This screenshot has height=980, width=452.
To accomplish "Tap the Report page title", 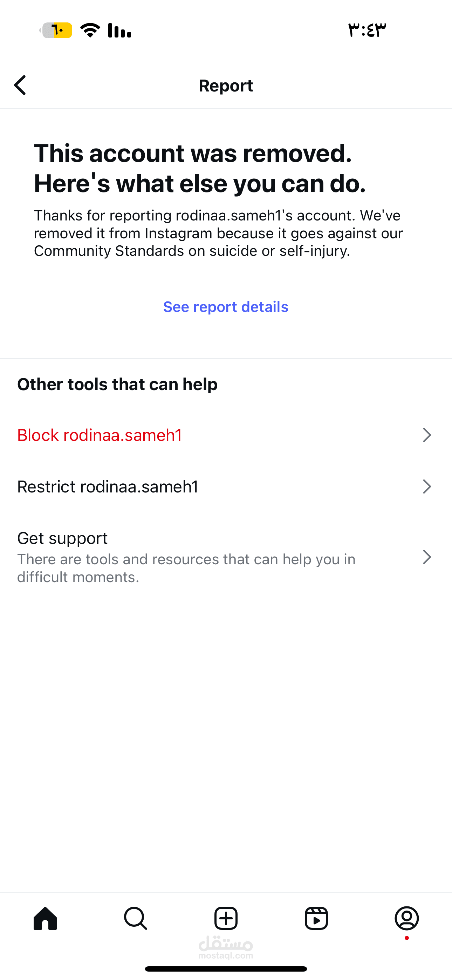I will [226, 86].
